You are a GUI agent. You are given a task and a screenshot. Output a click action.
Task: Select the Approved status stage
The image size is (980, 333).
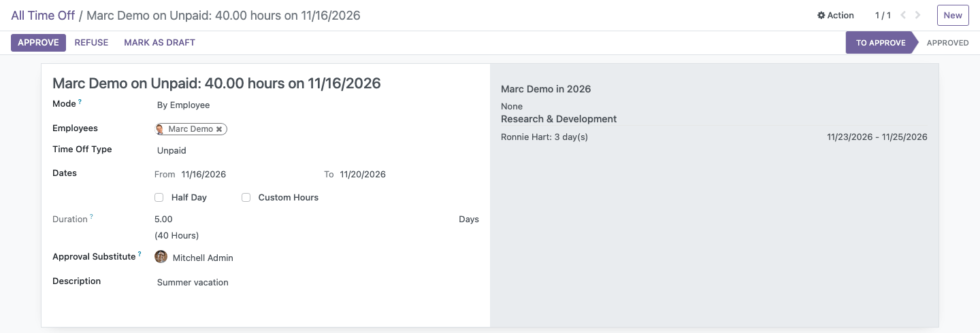(947, 43)
